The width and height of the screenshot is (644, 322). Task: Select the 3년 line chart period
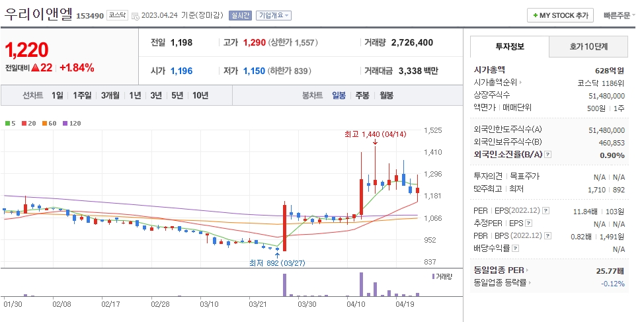pos(156,96)
